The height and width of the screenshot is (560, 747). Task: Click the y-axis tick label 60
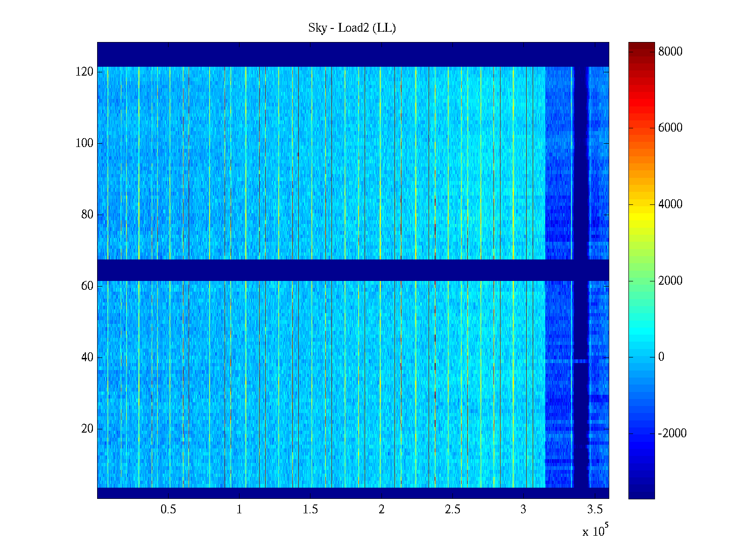(x=87, y=286)
